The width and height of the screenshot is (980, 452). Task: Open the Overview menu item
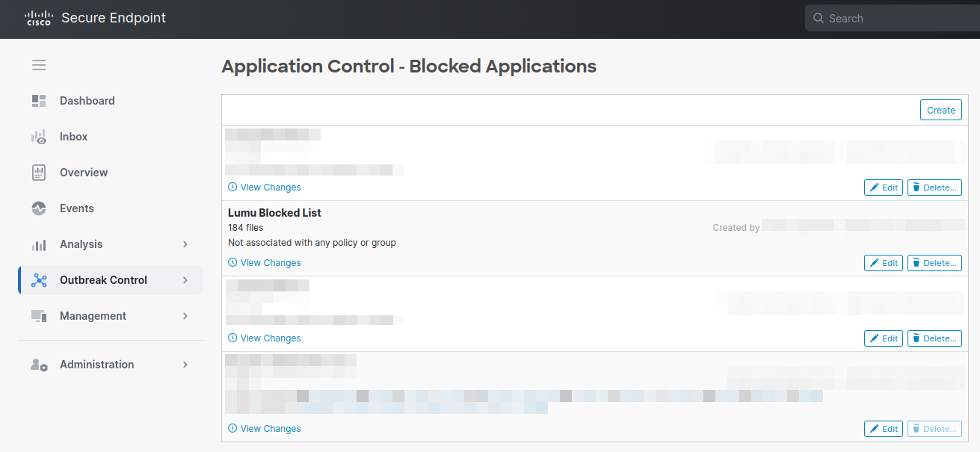(x=84, y=173)
